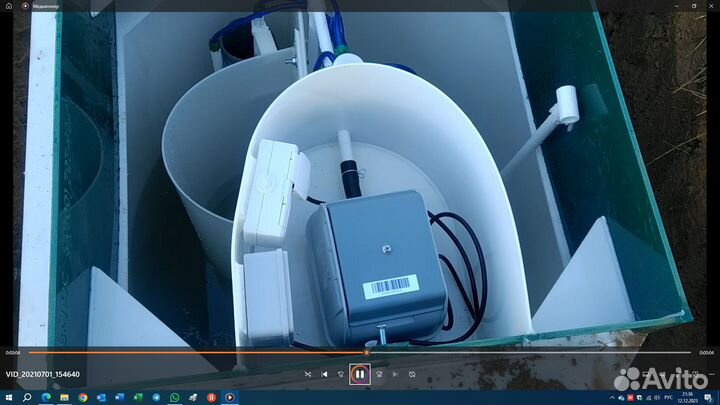
Task: Click the back arrow in title bar
Action: (x=10, y=5)
